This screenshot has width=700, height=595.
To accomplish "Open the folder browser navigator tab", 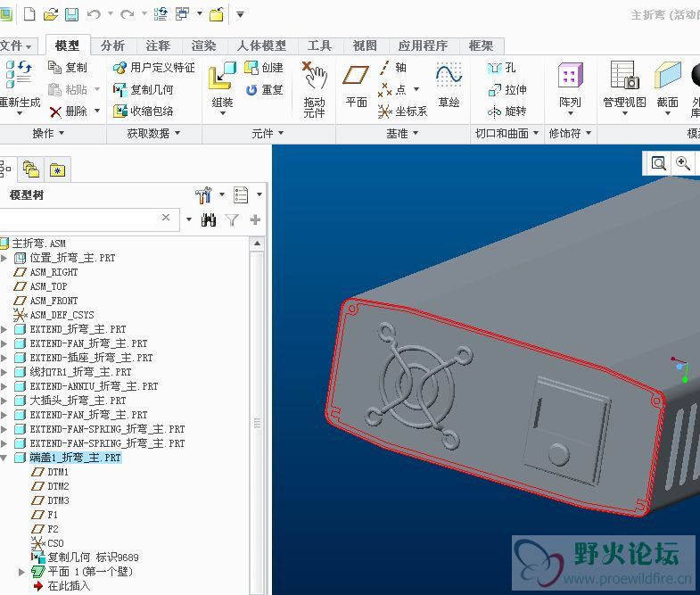I will click(31, 169).
